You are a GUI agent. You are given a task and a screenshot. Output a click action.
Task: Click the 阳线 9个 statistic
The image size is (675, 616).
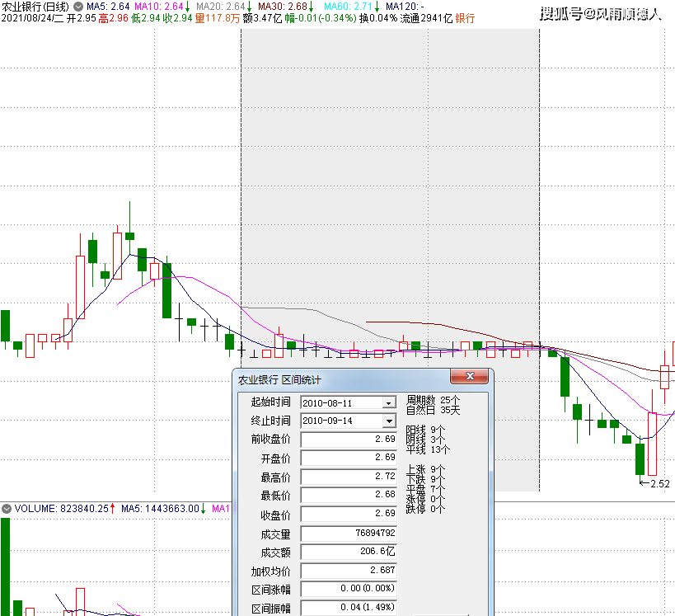click(x=425, y=430)
